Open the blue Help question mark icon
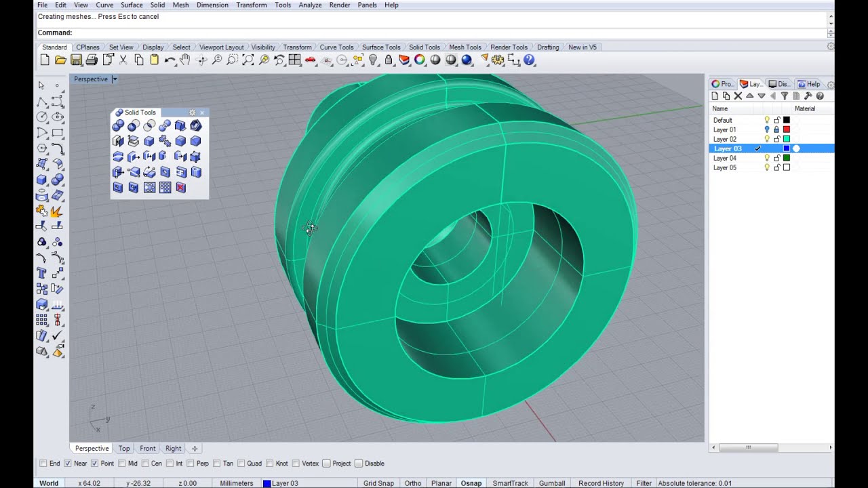Image resolution: width=868 pixels, height=488 pixels. 530,60
